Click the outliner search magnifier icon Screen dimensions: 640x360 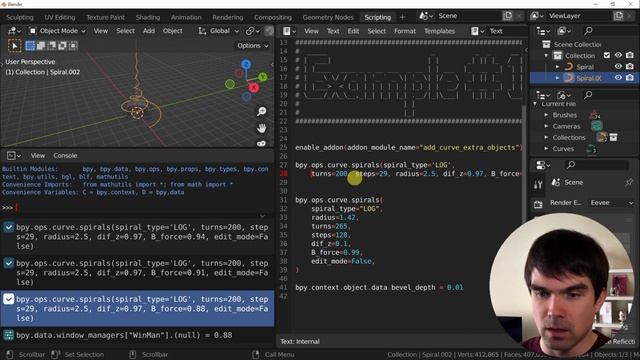pos(588,31)
